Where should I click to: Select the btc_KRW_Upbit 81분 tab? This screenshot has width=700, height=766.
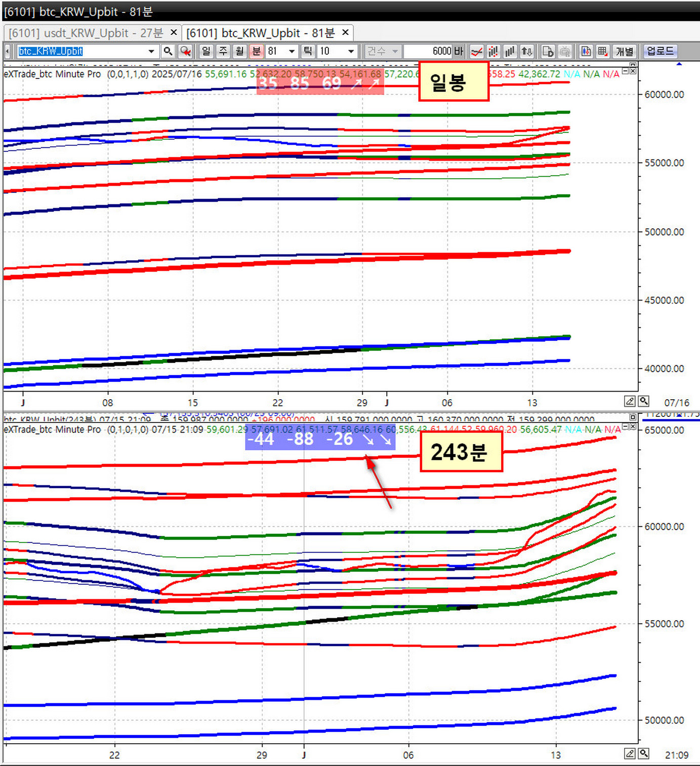tap(263, 32)
